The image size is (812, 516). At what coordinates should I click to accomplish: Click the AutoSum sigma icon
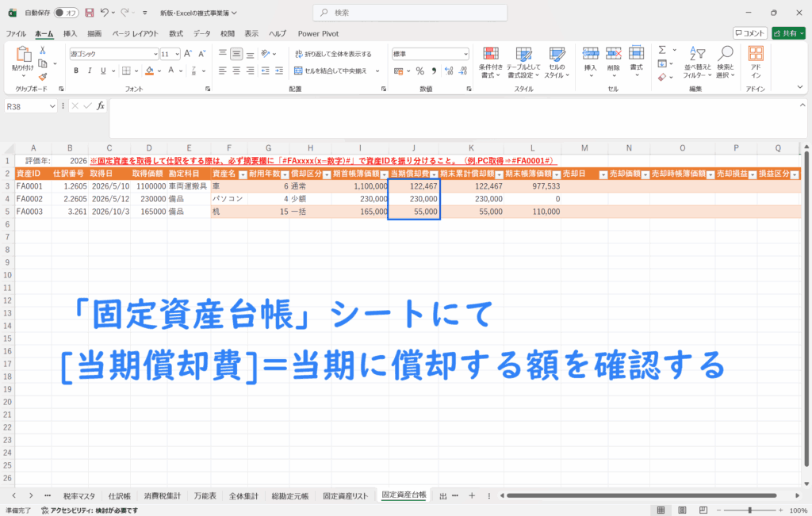point(662,50)
